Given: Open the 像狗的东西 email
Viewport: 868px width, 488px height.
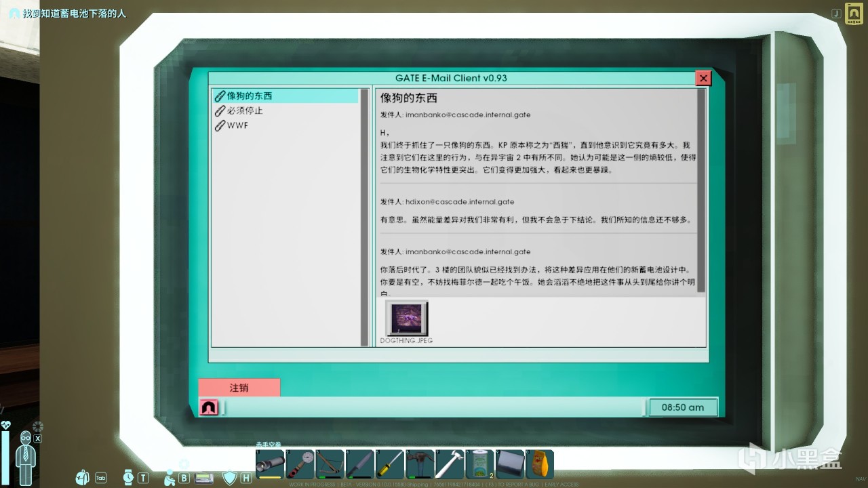Looking at the screenshot, I should [x=285, y=96].
